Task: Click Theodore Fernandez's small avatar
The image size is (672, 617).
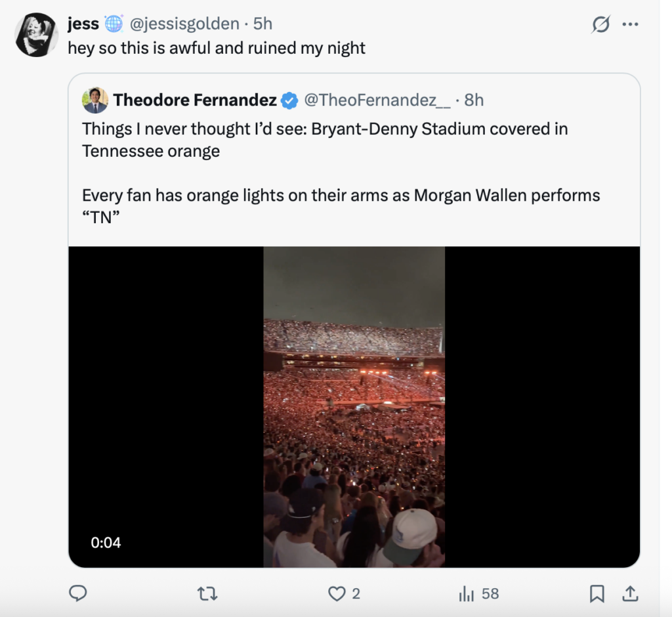Action: (x=95, y=100)
